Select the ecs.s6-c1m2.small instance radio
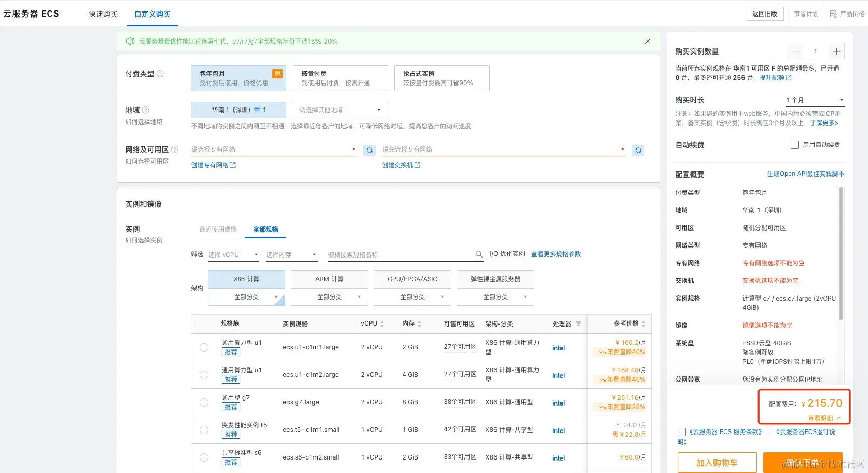This screenshot has width=868, height=473. 204,457
